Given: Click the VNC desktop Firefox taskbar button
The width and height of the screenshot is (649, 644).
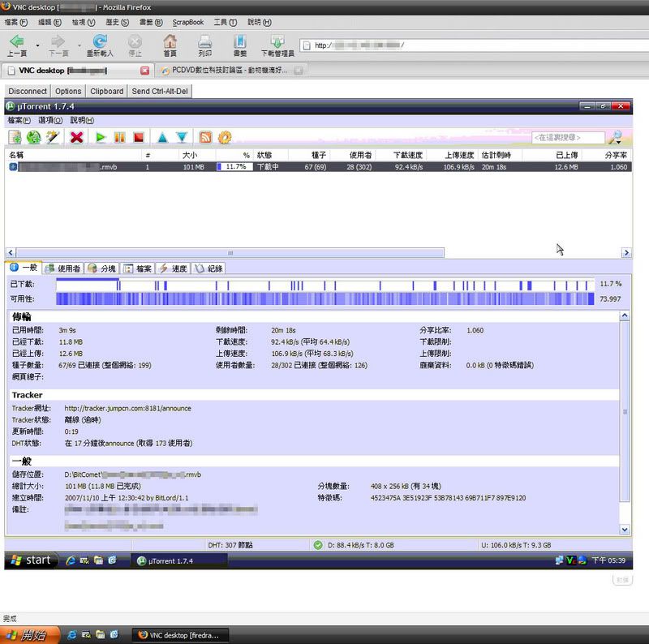Looking at the screenshot, I should (x=180, y=635).
